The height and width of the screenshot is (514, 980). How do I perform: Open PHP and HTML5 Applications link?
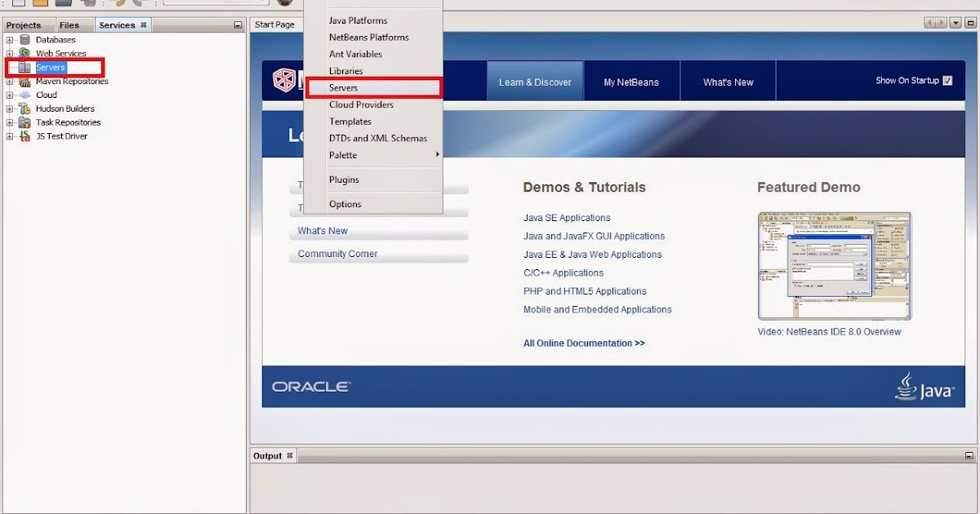(x=585, y=291)
